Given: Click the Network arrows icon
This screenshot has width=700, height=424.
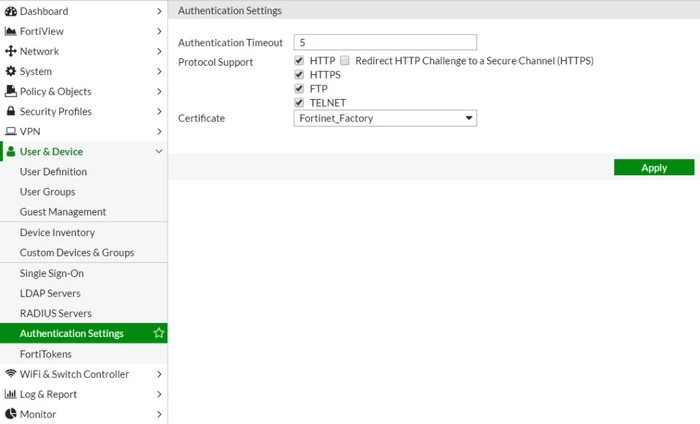Looking at the screenshot, I should coord(11,51).
